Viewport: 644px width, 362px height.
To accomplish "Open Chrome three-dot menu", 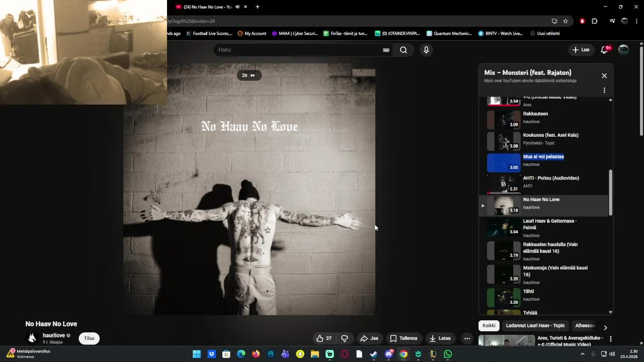I will pyautogui.click(x=636, y=21).
